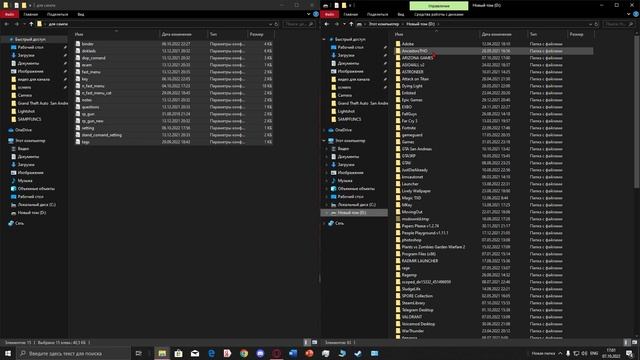Open Главная tab in left window

[x=31, y=14]
